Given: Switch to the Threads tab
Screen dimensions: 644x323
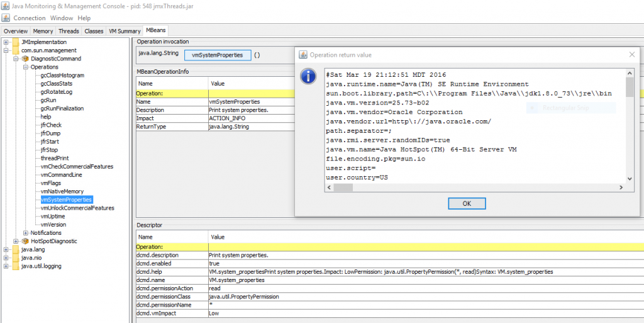Looking at the screenshot, I should point(69,31).
